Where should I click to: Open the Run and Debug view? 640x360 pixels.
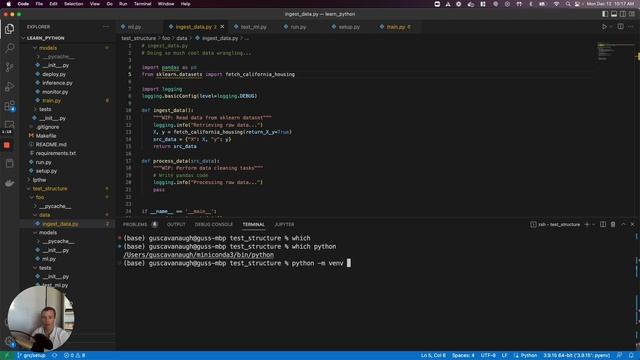[9, 87]
